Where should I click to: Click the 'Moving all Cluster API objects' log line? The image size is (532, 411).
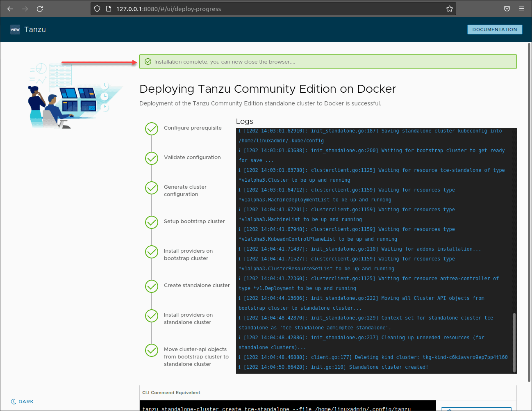point(361,303)
